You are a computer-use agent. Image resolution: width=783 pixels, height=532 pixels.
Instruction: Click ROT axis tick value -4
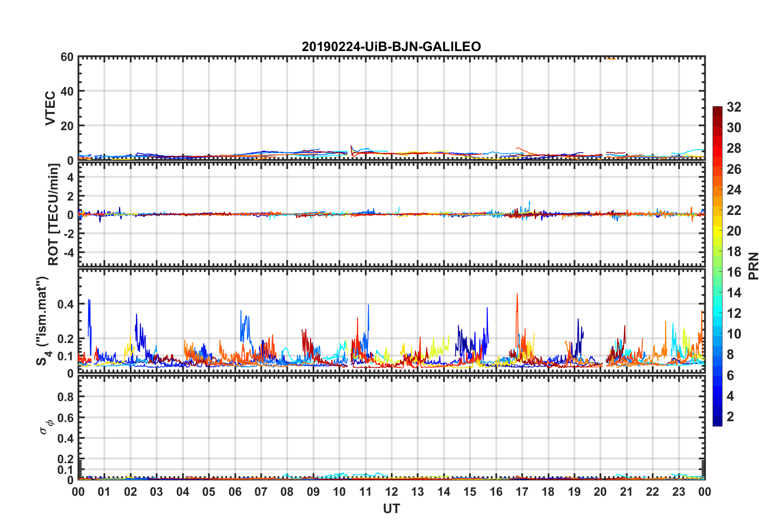click(68, 252)
